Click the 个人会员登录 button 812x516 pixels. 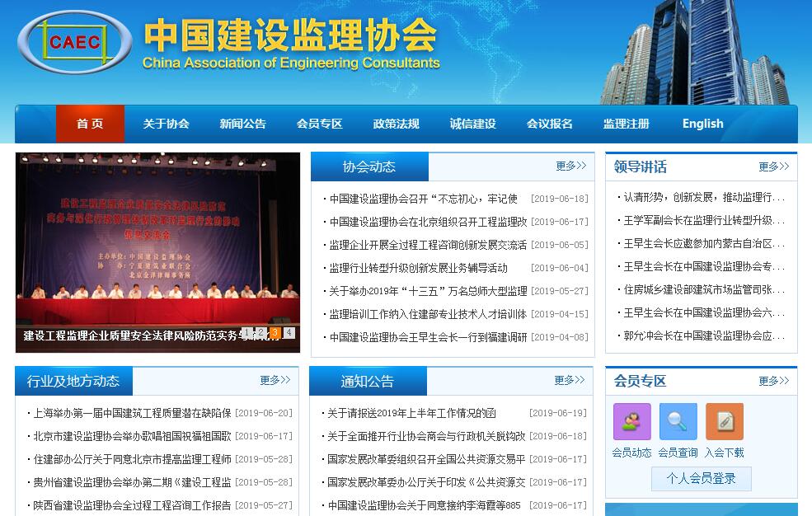(702, 478)
